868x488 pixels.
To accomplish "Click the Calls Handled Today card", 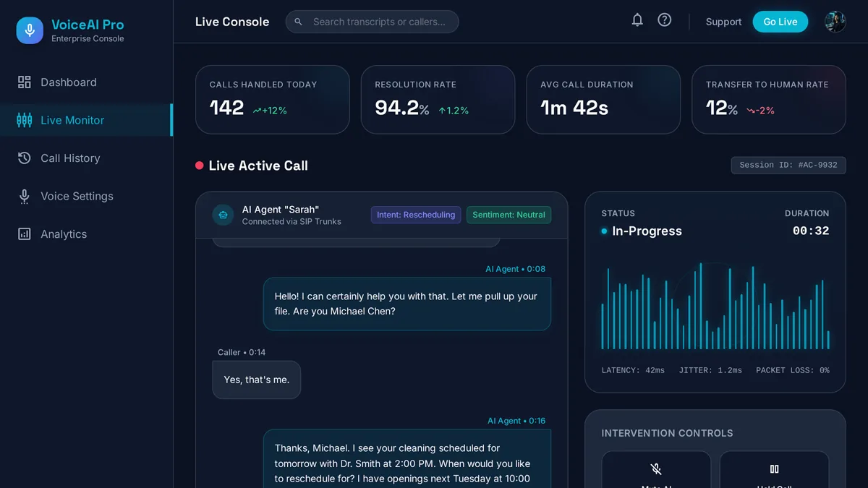I will pos(273,100).
